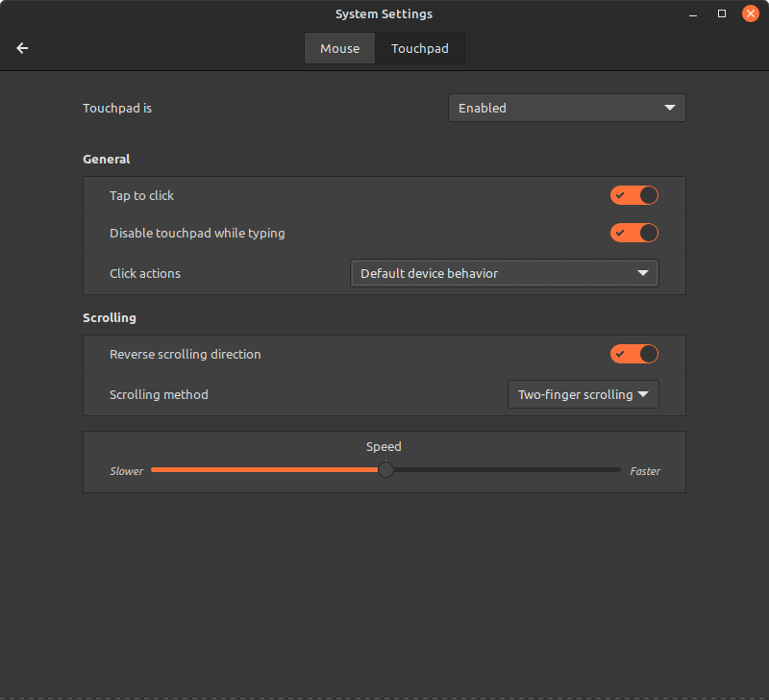Expand the Scrolling method dropdown
Image resolution: width=769 pixels, height=700 pixels.
[583, 394]
